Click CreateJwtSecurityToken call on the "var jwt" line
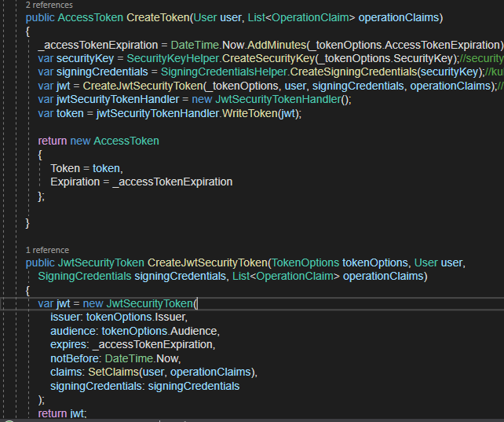The height and width of the screenshot is (422, 504). tap(143, 86)
